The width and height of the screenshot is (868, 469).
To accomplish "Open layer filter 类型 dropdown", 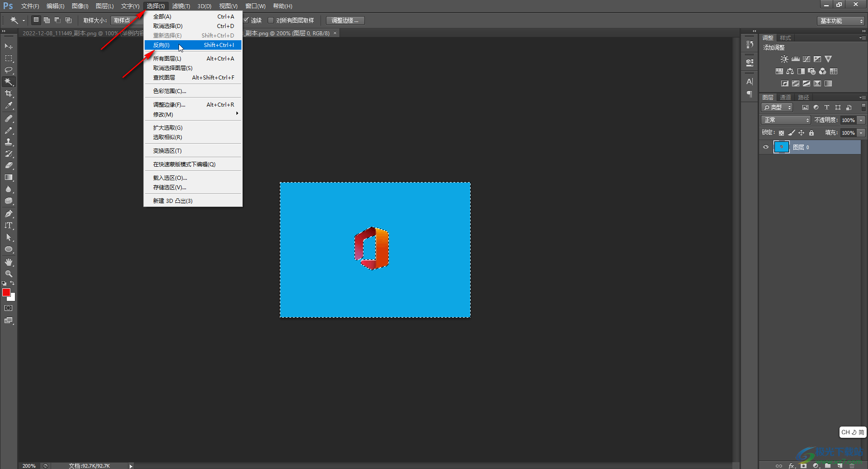I will [x=777, y=108].
